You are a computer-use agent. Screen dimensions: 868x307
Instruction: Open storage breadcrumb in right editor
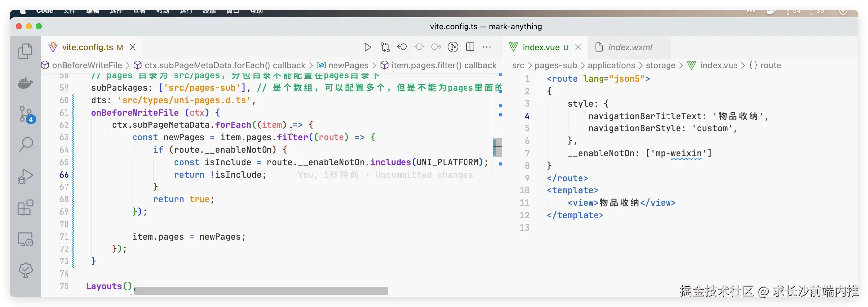[x=661, y=65]
